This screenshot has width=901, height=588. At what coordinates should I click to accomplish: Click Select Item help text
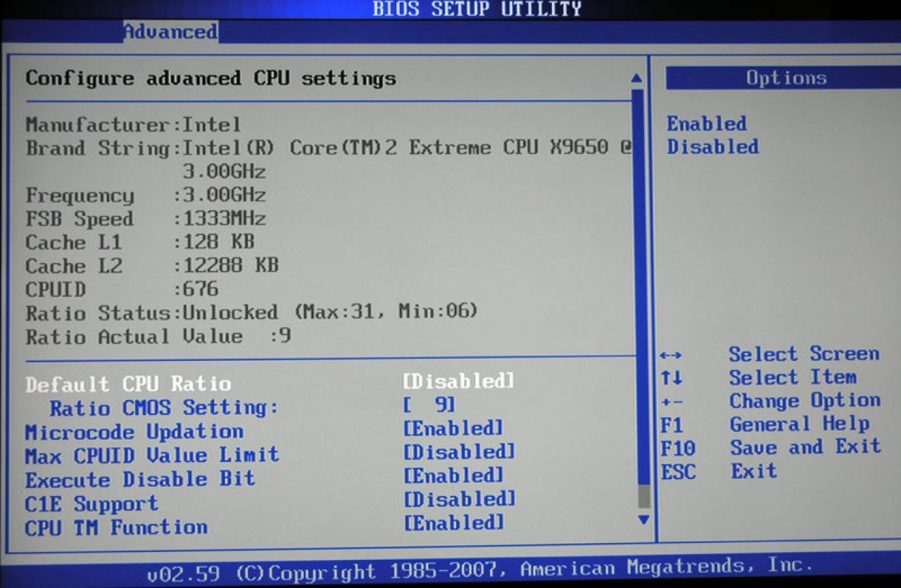pos(793,378)
